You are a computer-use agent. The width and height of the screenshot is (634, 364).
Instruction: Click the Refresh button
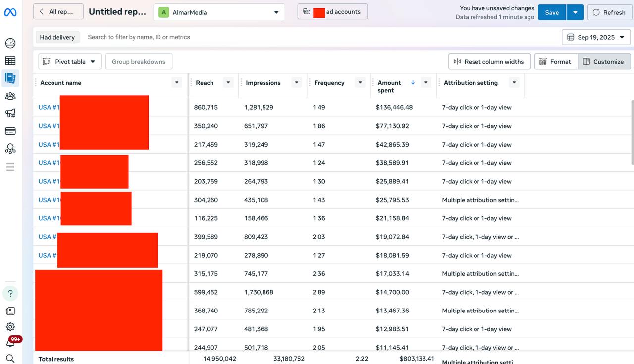[609, 12]
